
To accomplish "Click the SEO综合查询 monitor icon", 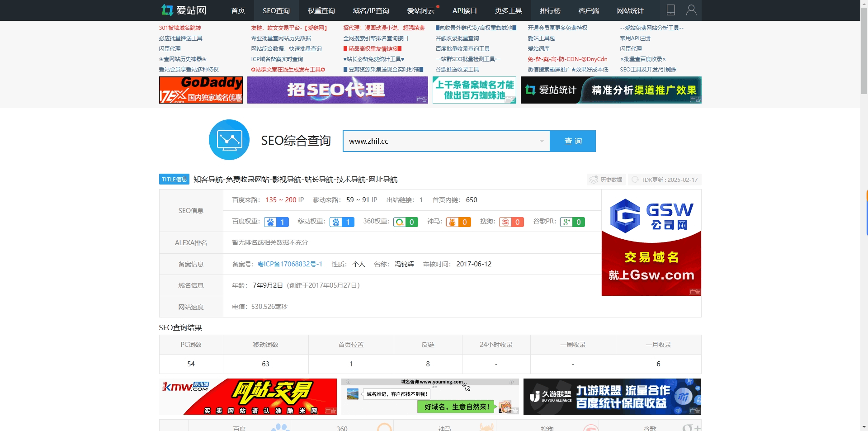I will tap(229, 140).
